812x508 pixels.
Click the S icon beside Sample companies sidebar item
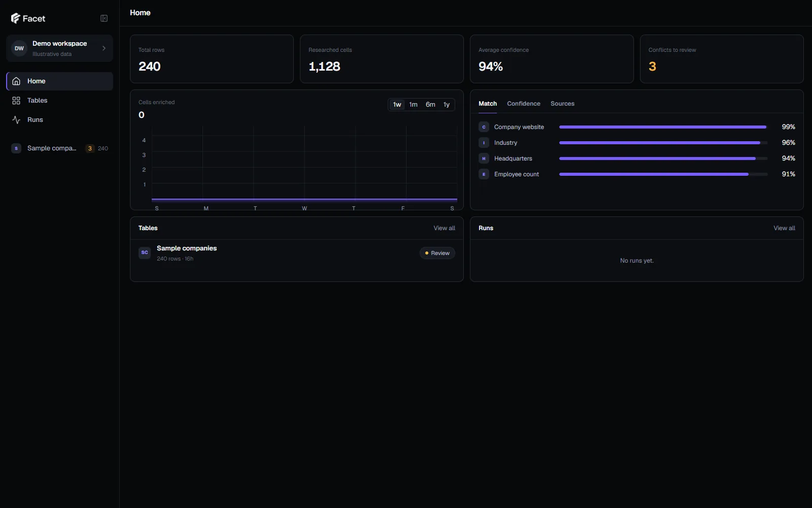click(x=16, y=148)
